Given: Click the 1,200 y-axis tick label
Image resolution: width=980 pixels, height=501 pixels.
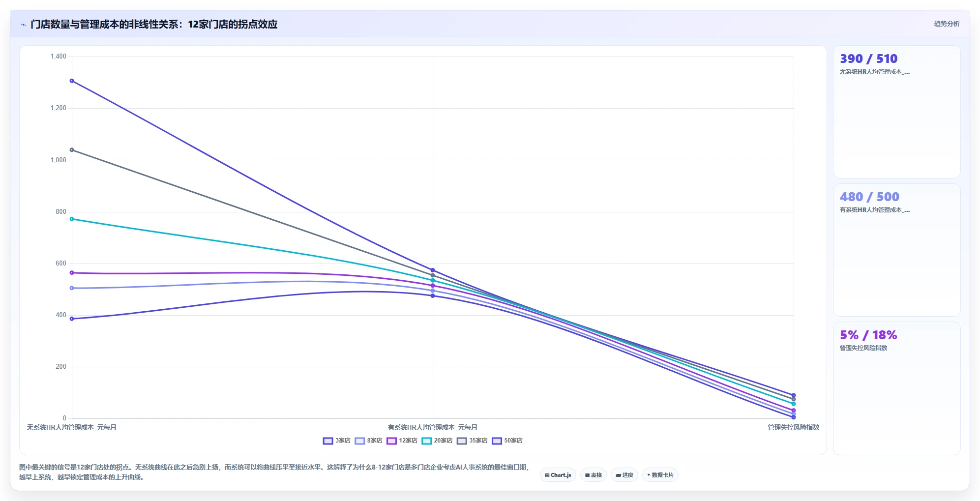Looking at the screenshot, I should pyautogui.click(x=58, y=108).
